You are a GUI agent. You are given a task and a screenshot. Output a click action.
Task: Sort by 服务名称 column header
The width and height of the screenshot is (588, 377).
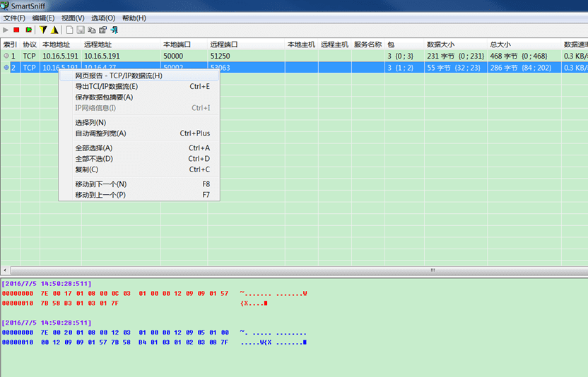point(368,44)
